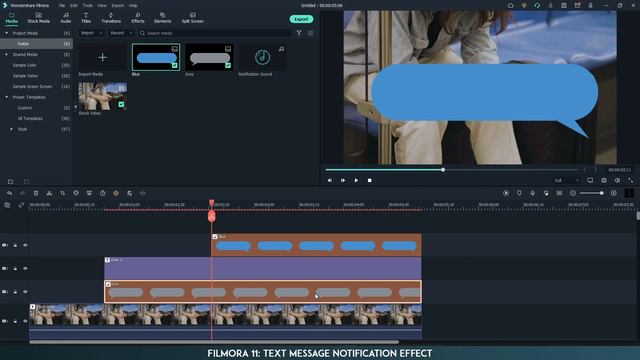Step back one frame in preview
This screenshot has width=640, height=360.
(329, 180)
